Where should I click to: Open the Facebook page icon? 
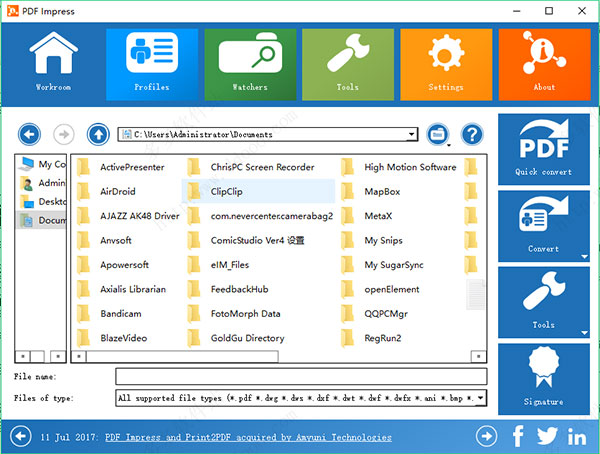[518, 436]
